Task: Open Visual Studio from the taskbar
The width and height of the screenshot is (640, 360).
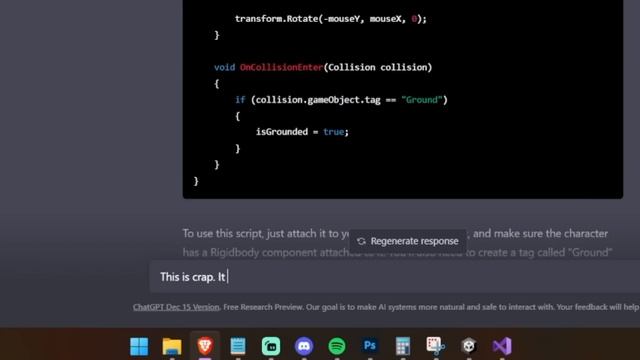Action: tap(502, 346)
